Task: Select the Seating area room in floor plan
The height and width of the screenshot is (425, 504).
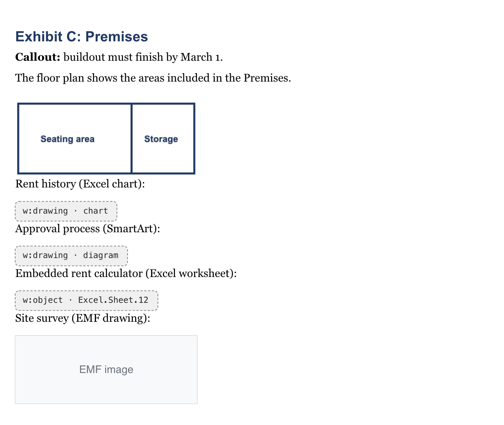Action: (75, 139)
